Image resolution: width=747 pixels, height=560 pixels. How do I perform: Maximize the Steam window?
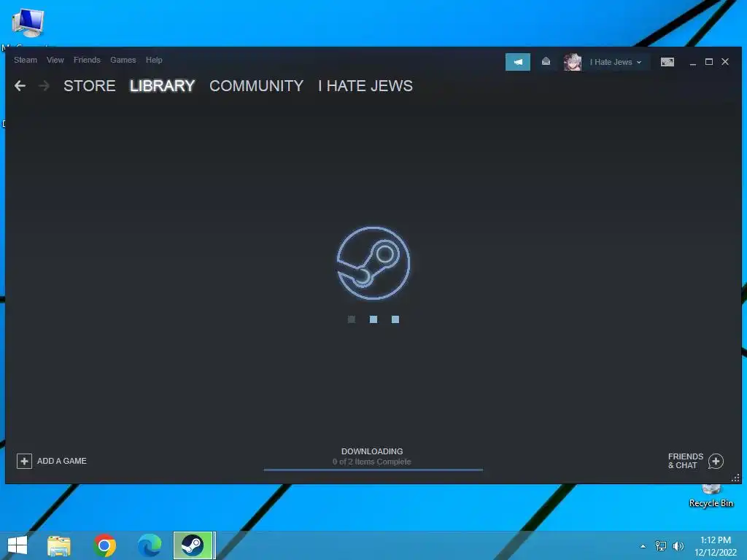[709, 62]
